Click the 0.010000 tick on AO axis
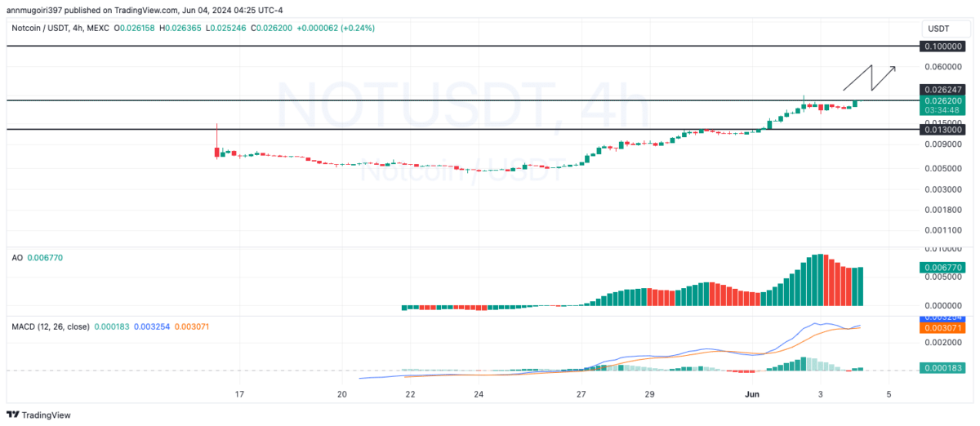 point(942,248)
